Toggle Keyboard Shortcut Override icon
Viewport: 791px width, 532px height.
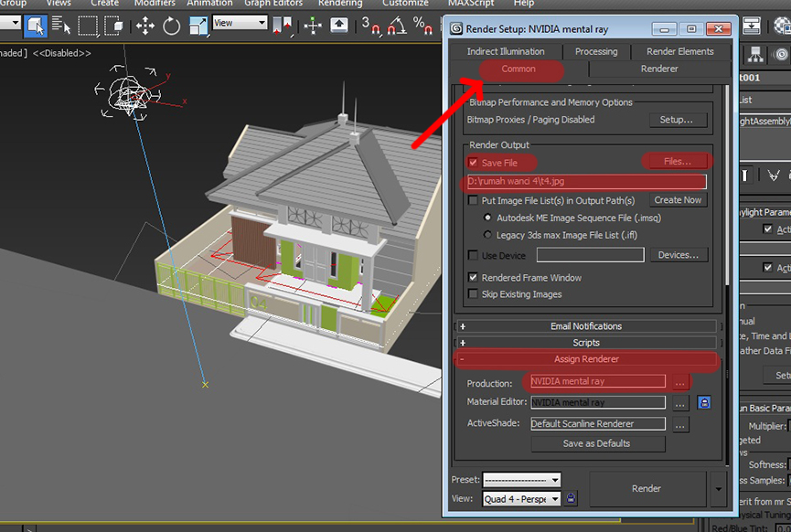[x=339, y=25]
